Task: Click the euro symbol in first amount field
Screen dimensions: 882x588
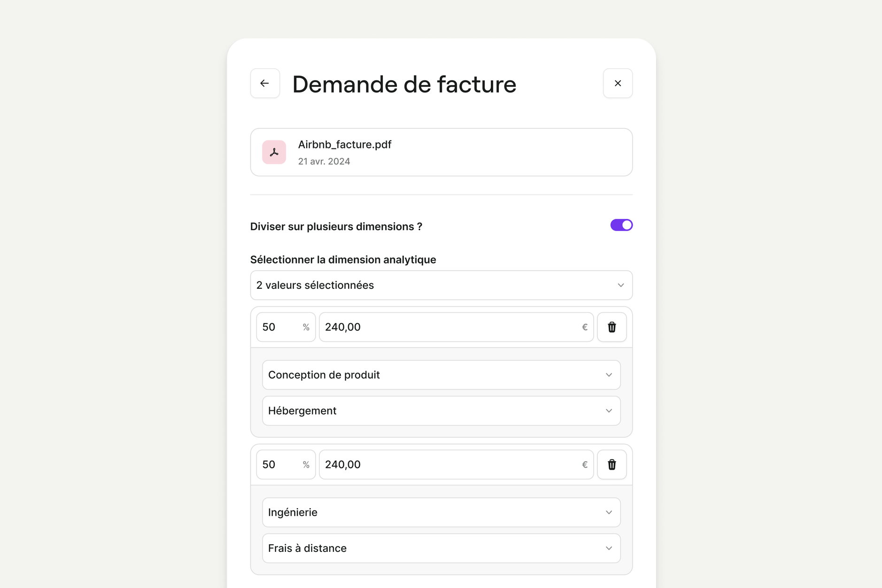Action: [x=585, y=327]
